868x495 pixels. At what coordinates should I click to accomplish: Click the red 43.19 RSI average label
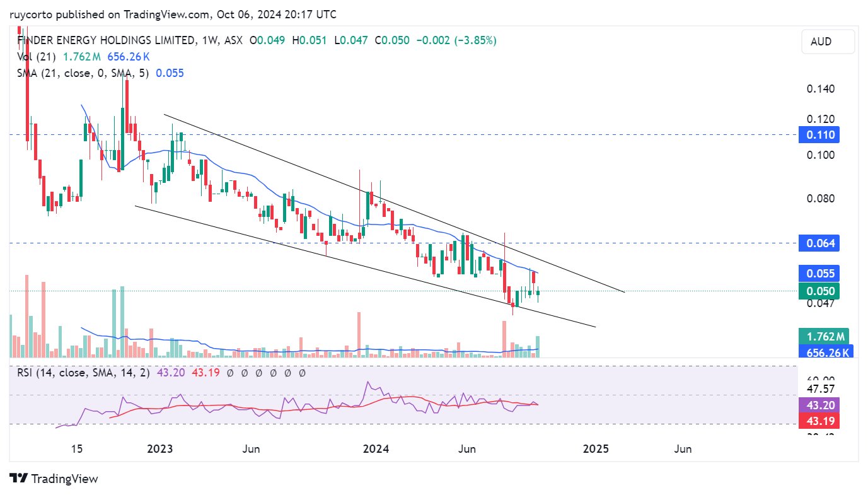tap(818, 421)
